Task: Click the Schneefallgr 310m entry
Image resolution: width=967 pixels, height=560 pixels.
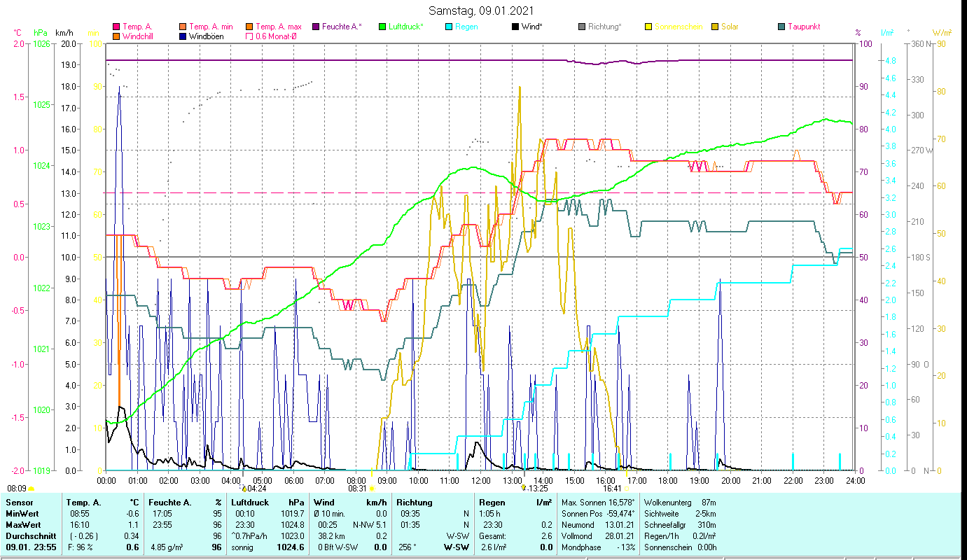Action: [x=680, y=525]
